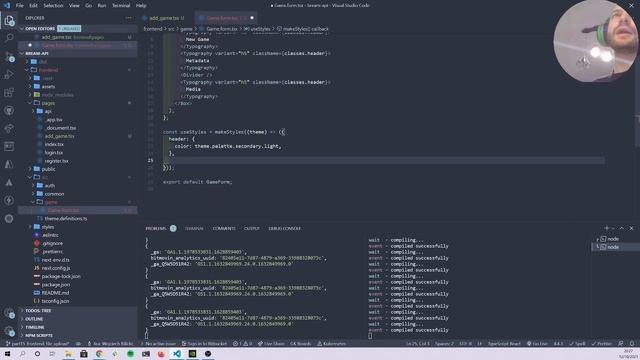640x360 pixels.
Task: Click the git branch in the status bar
Action: click(38, 344)
